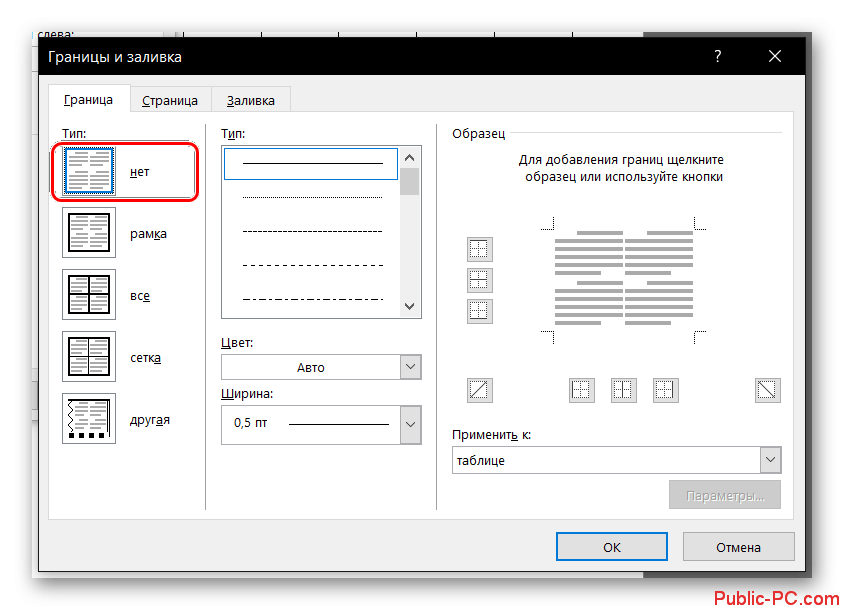The image size is (844, 610).
Task: Apply the diagonal-down border at bottom-right of preview
Action: (x=768, y=390)
